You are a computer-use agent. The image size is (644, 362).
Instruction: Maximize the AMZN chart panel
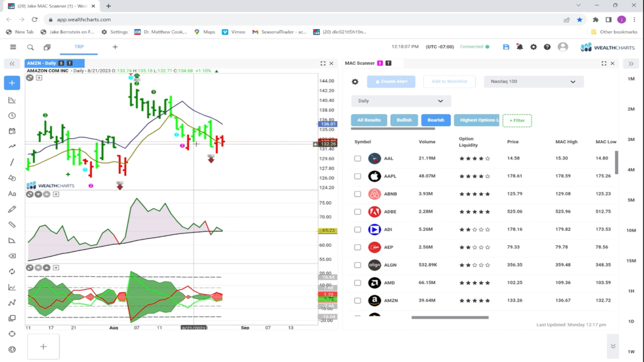point(323,63)
